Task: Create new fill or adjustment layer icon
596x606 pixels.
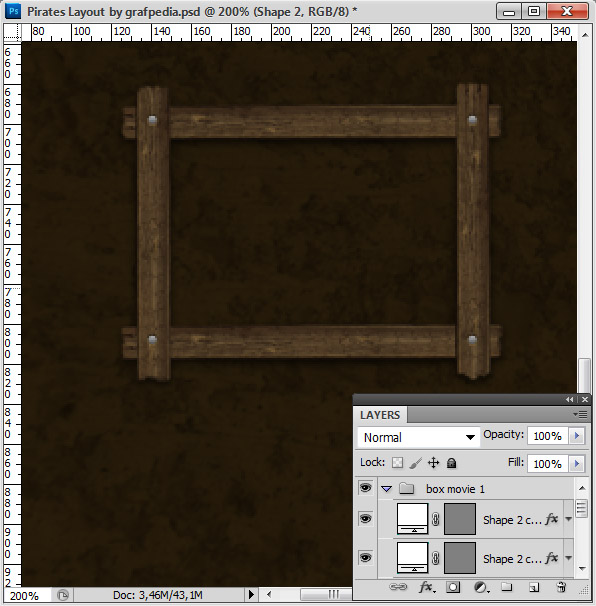Action: pos(482,588)
